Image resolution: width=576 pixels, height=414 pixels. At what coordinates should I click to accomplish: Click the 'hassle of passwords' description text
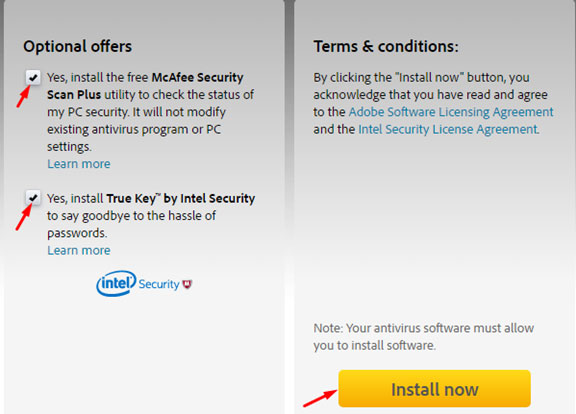click(131, 224)
